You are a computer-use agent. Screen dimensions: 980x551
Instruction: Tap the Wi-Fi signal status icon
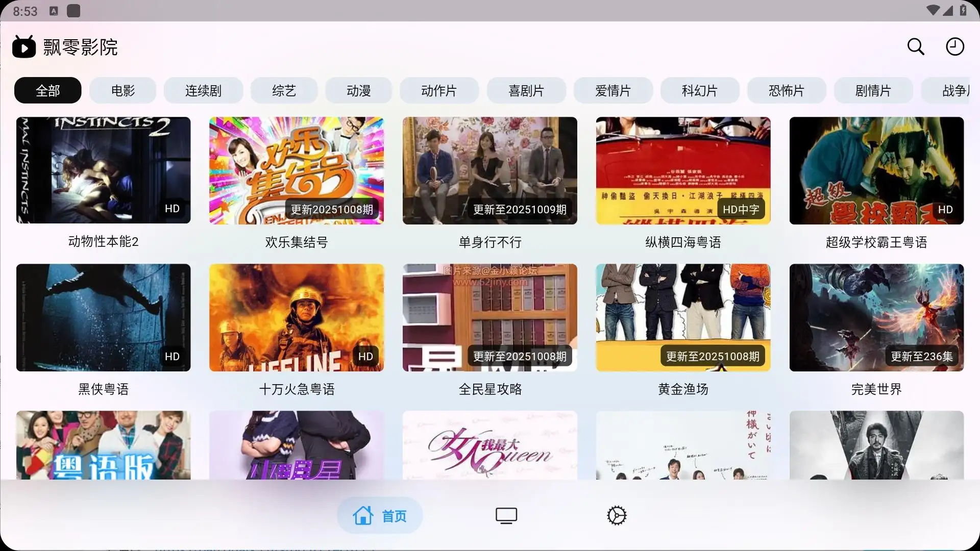(933, 10)
